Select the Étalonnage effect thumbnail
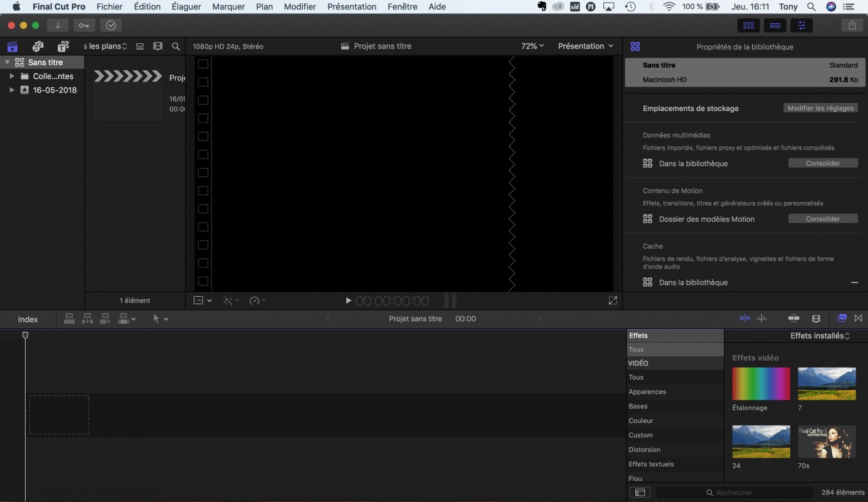The image size is (868, 502). [761, 383]
